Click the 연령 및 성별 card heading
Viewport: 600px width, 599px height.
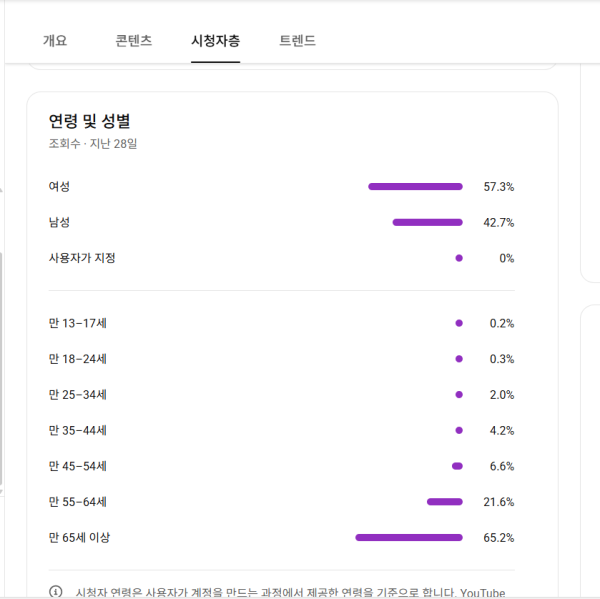(x=90, y=121)
